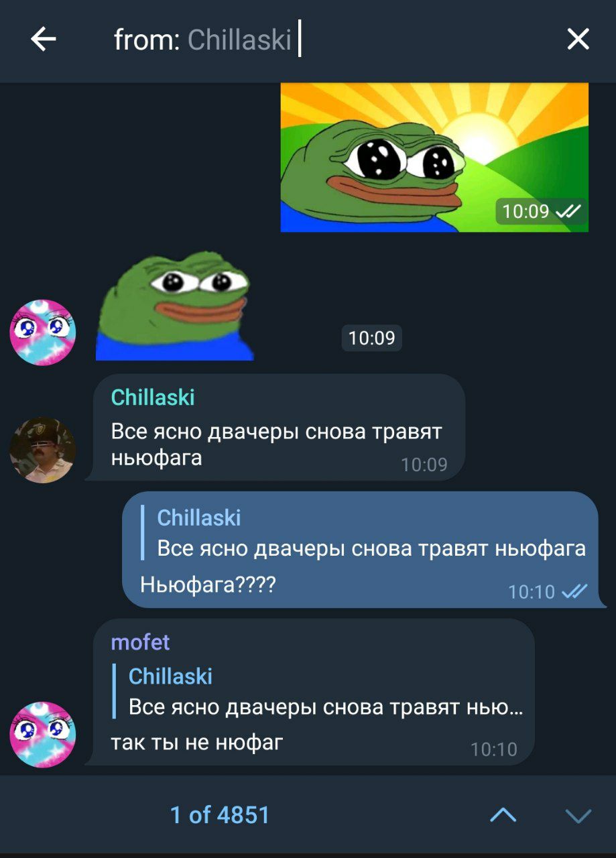Viewport: 616px width, 858px height.
Task: Clear search with the X icon
Action: (x=578, y=40)
